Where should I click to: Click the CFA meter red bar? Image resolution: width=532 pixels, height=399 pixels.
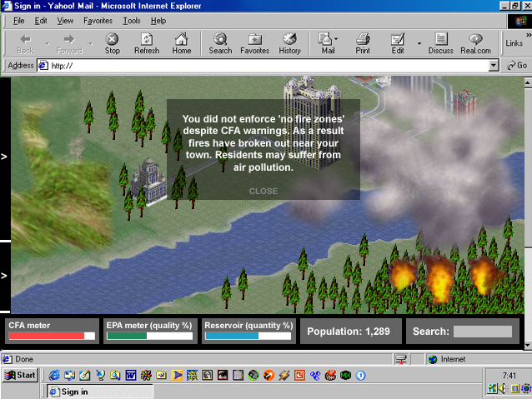[47, 336]
